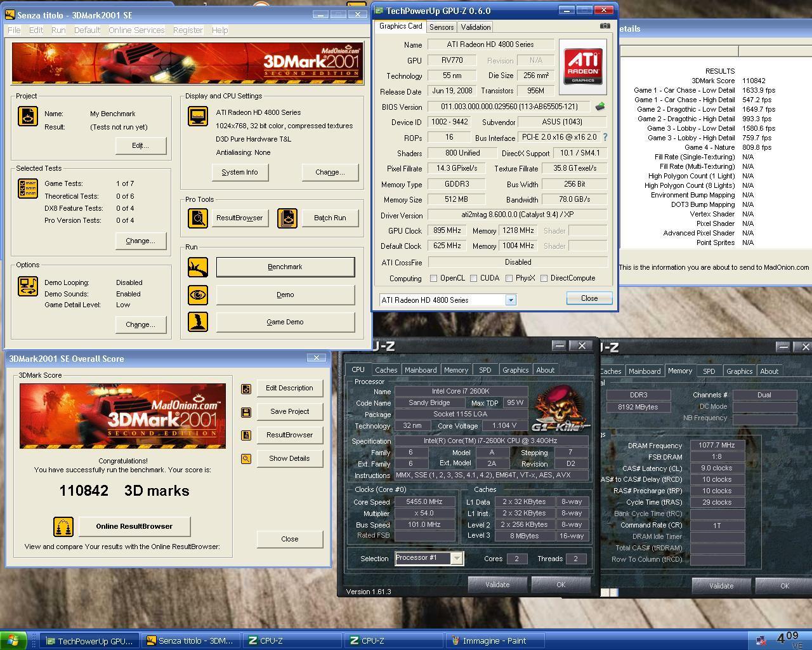This screenshot has height=650, width=812.
Task: Click Change... in Display and CPU Settings
Action: [x=331, y=172]
